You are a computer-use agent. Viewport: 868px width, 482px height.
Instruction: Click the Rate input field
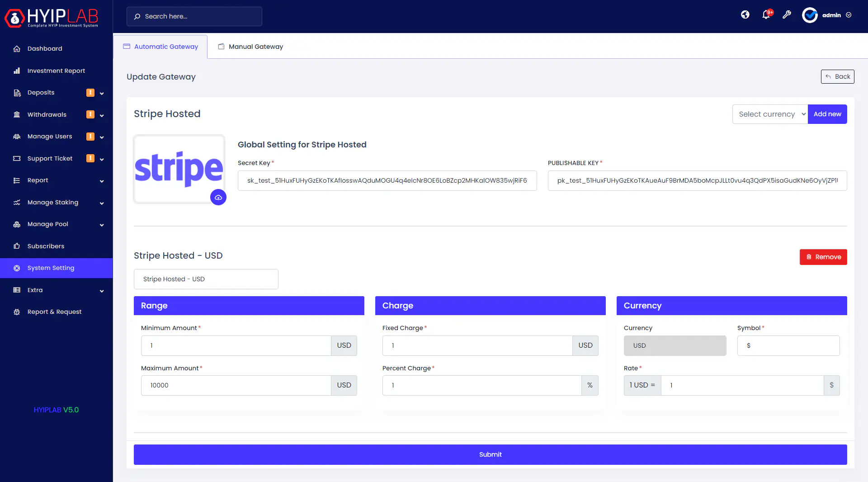pos(742,385)
